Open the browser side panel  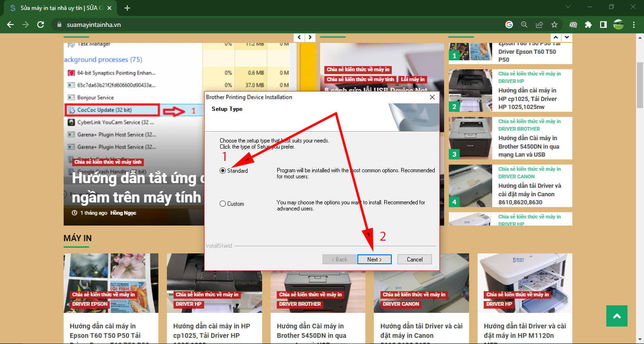tap(603, 25)
